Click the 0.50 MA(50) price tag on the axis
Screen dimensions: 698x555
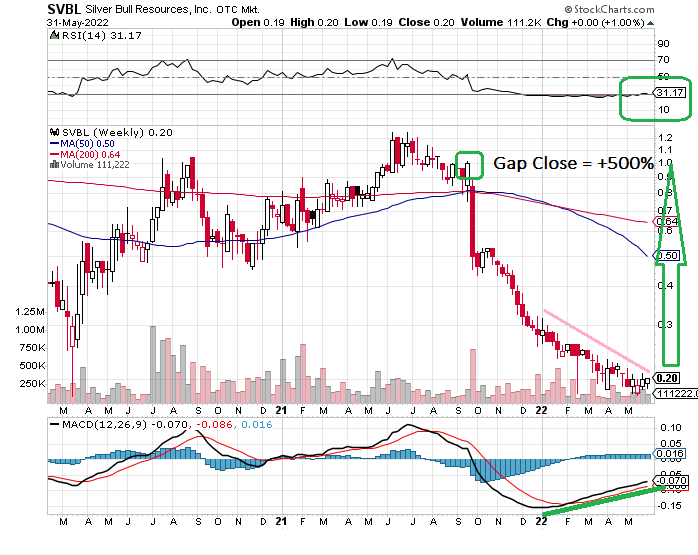coord(667,255)
